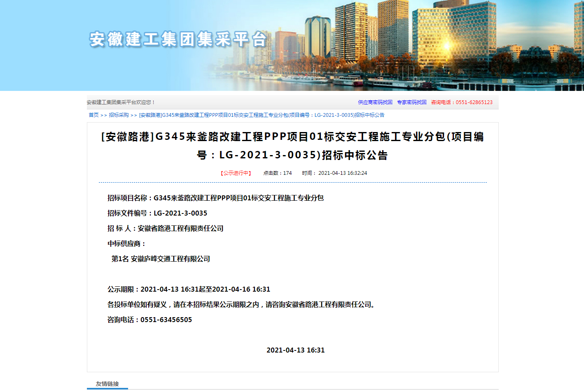This screenshot has height=392, width=584.
Task: Go to 首页 in the breadcrumb
Action: coord(93,115)
